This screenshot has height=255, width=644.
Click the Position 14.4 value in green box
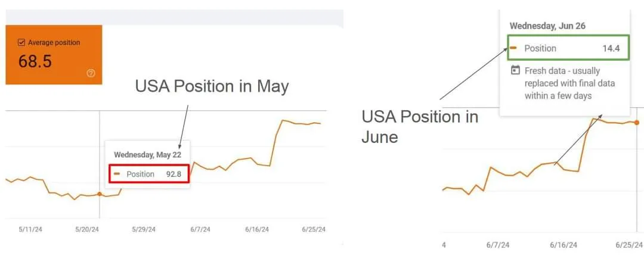[611, 48]
